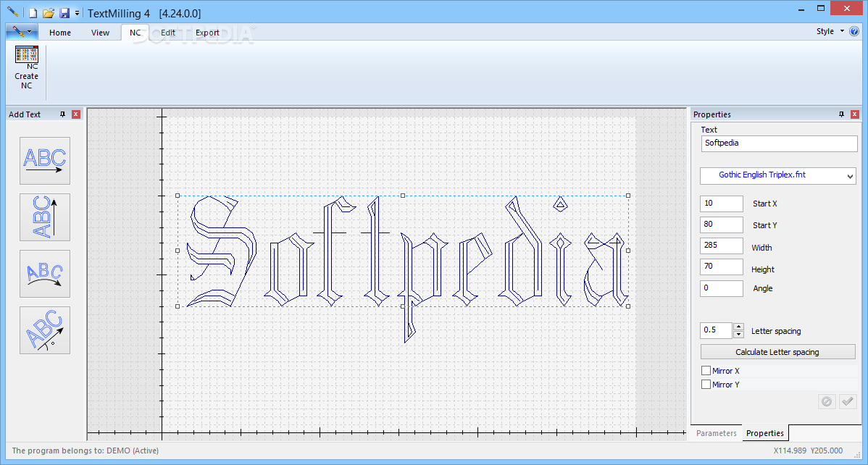Open the Export ribbon tab
The image size is (868, 465).
pos(208,33)
